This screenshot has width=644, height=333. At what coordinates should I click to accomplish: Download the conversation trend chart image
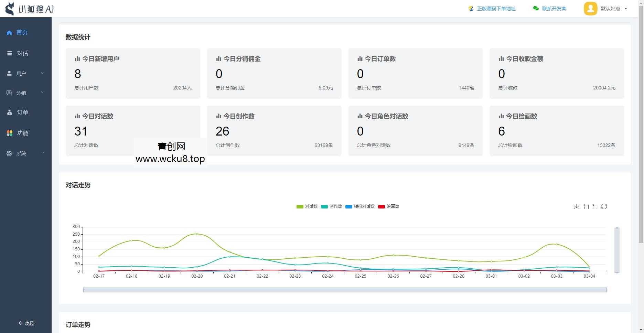click(x=577, y=206)
